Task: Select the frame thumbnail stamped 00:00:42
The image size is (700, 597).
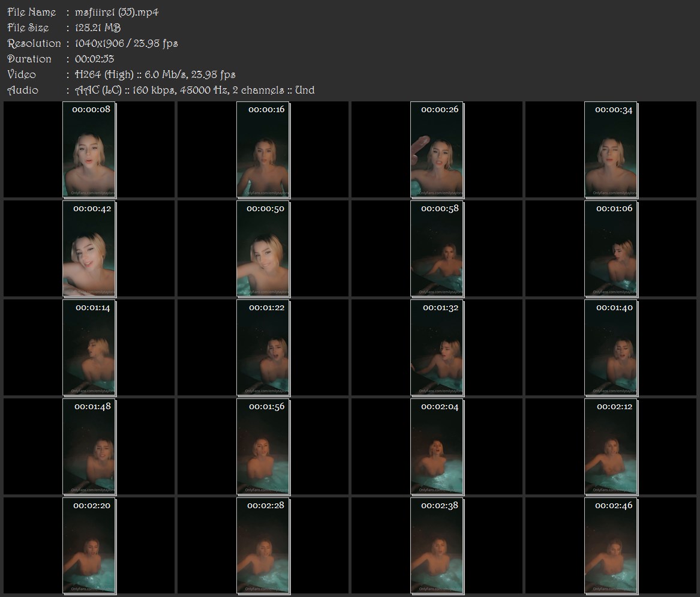Action: [x=89, y=248]
